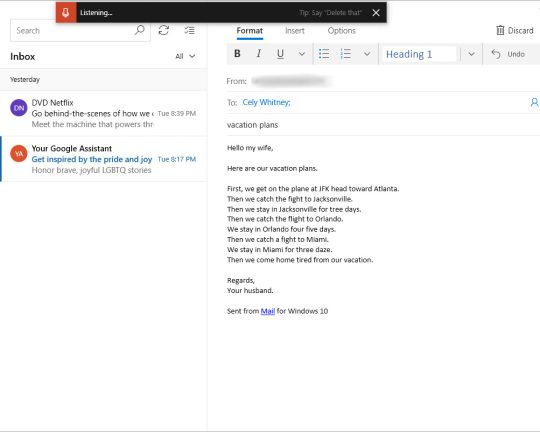
Task: Toggle underline formatting
Action: coord(280,54)
